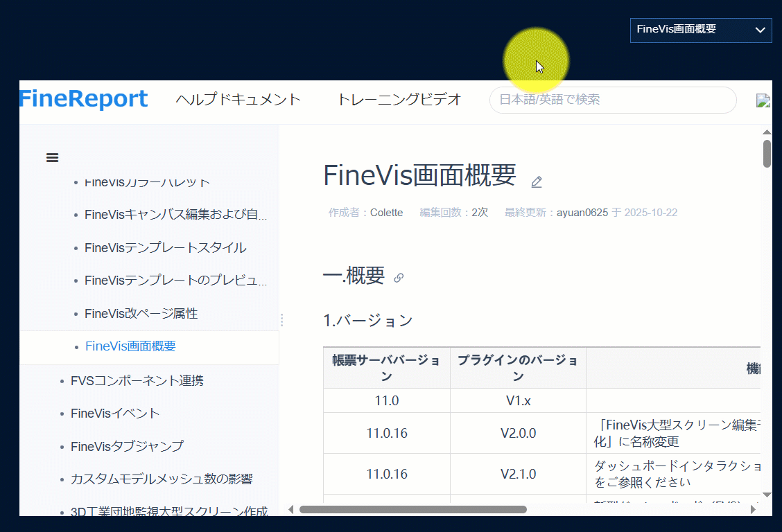This screenshot has height=532, width=782.
Task: Click the horizontal scroll left arrow
Action: coord(291,510)
